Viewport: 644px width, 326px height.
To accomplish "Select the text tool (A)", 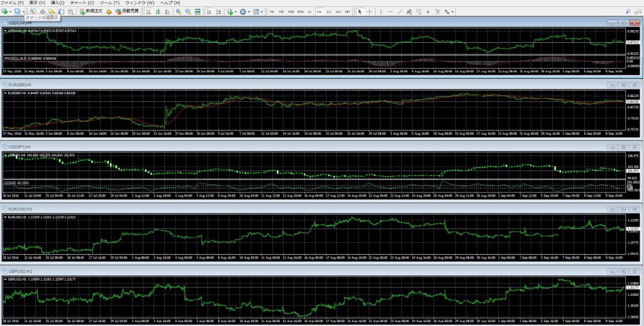I will click(x=428, y=11).
